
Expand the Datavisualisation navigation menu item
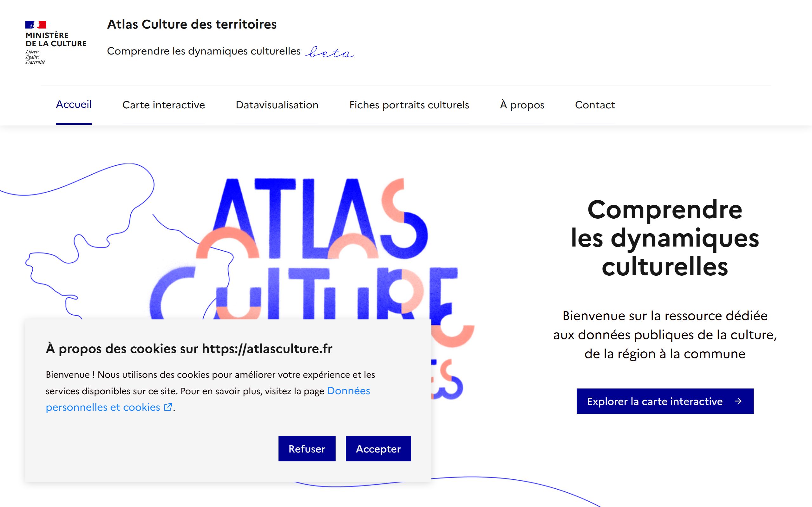coord(276,105)
